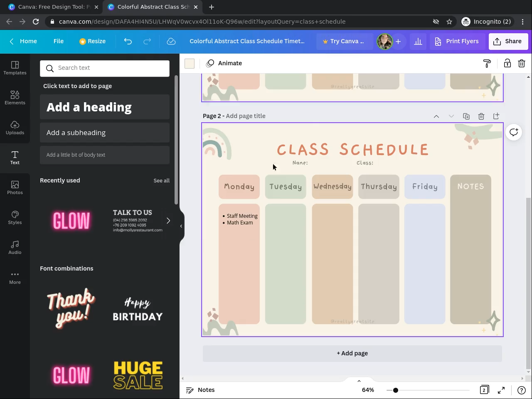Add a comment to the page
The height and width of the screenshot is (399, 532).
[x=514, y=132]
